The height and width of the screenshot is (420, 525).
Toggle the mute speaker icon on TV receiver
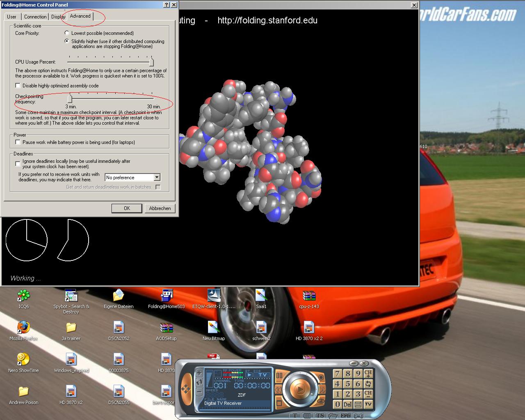pos(199,383)
